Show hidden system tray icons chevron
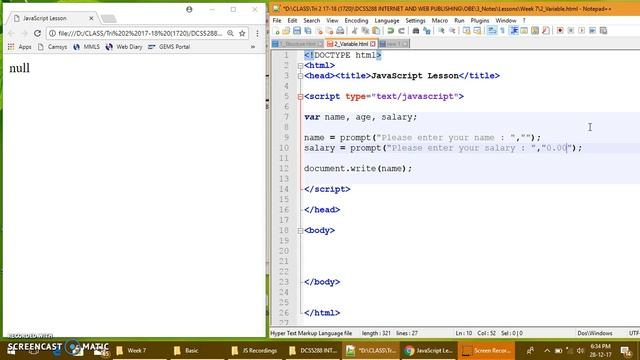The height and width of the screenshot is (360, 640). pyautogui.click(x=547, y=351)
